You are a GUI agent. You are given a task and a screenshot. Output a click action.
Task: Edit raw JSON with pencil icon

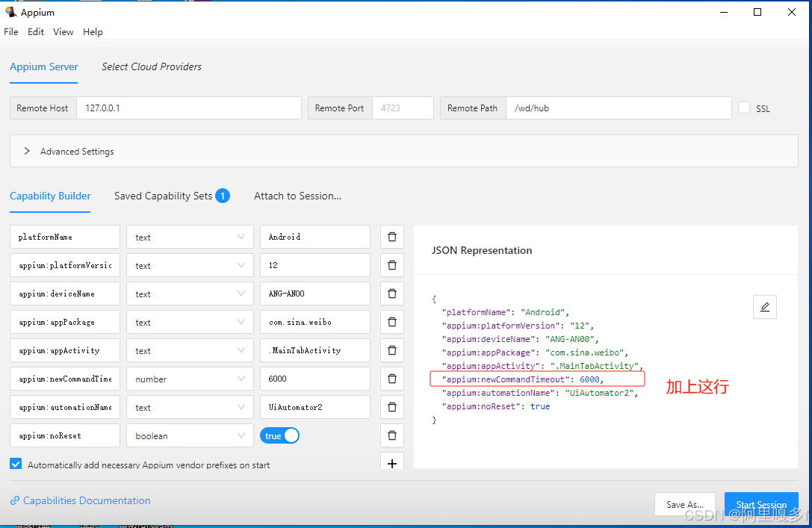tap(765, 307)
